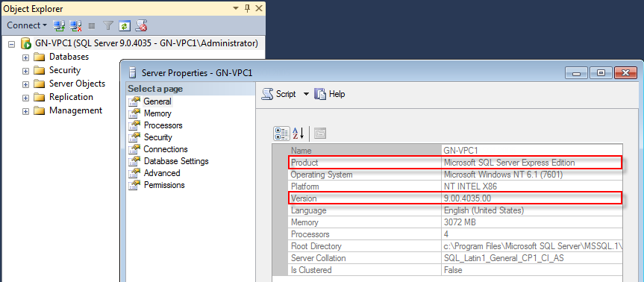Click the Management folder icon
Image resolution: width=644 pixels, height=282 pixels.
point(39,111)
